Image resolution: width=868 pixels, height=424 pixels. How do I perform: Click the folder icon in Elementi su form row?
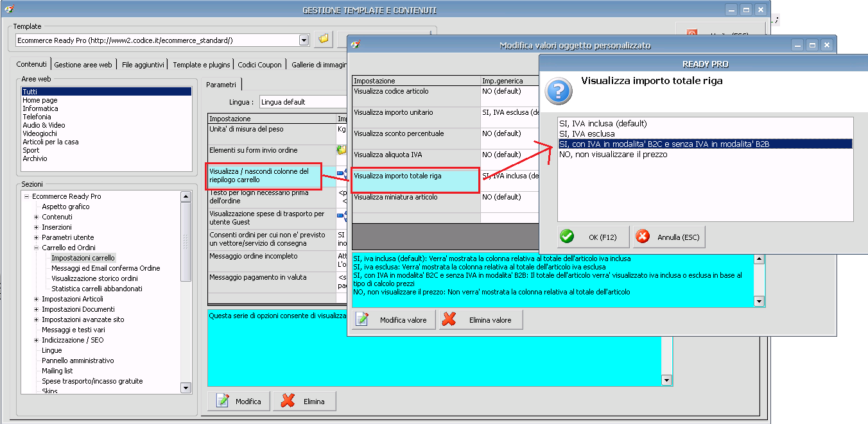[x=342, y=150]
